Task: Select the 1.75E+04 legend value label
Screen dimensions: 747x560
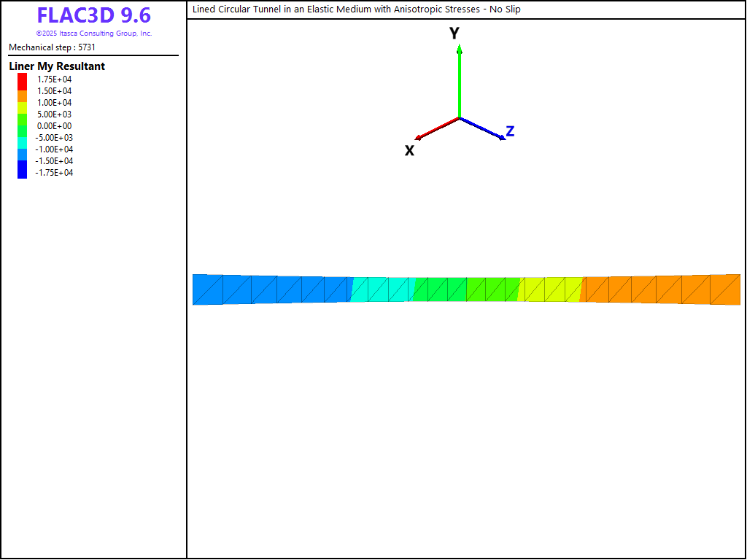Action: [55, 79]
